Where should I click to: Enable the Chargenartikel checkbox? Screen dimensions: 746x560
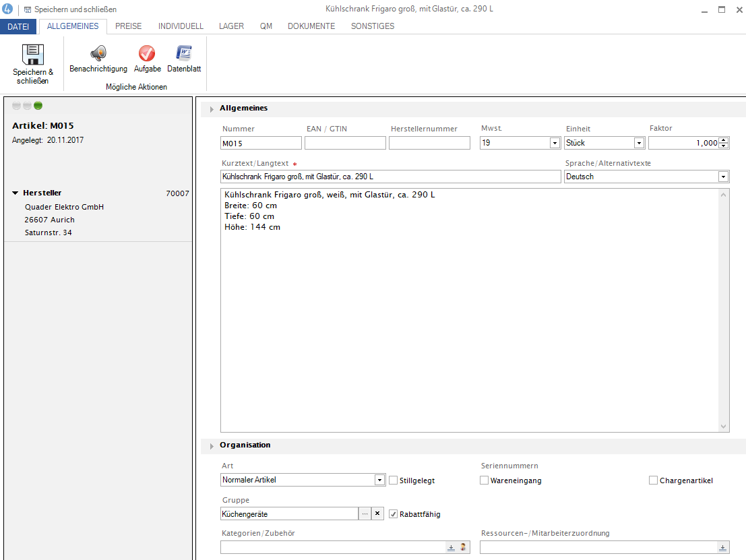pyautogui.click(x=653, y=480)
